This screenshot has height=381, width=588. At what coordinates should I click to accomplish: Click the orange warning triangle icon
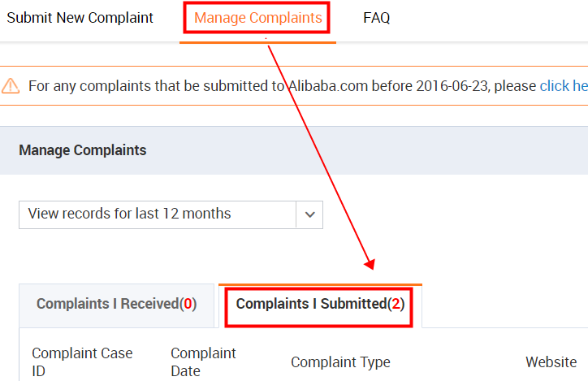(11, 86)
